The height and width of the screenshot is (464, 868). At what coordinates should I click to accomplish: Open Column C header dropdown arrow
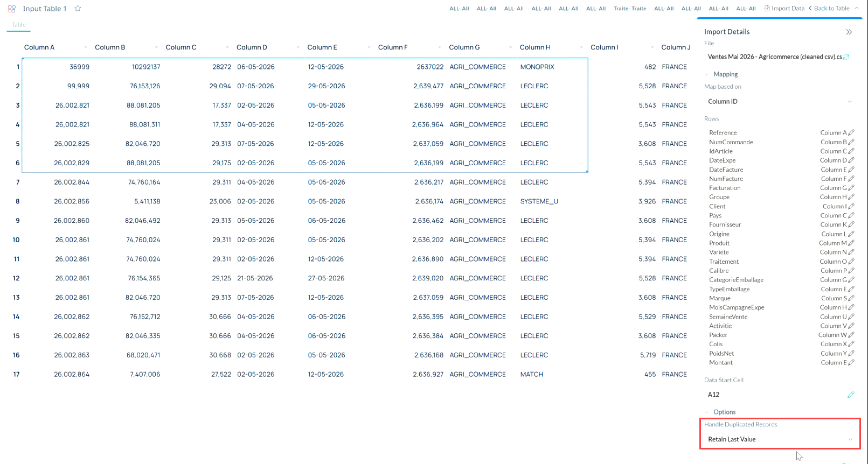coord(227,47)
